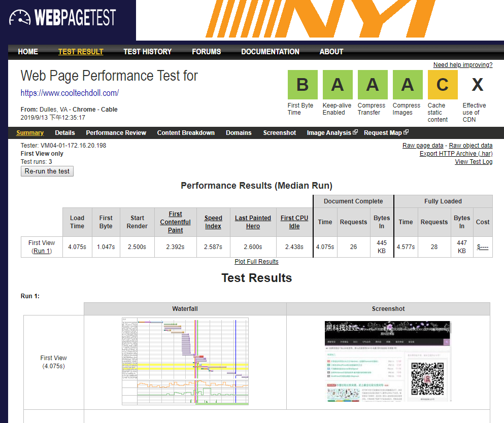The height and width of the screenshot is (423, 504).
Task: Click the First CPU Idle header link
Action: coord(294,222)
